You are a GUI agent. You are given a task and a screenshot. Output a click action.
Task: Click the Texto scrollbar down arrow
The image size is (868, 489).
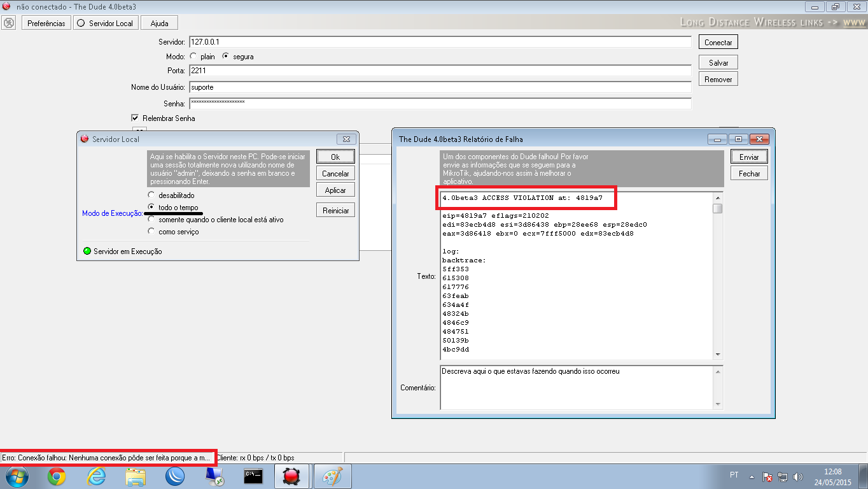coord(718,354)
